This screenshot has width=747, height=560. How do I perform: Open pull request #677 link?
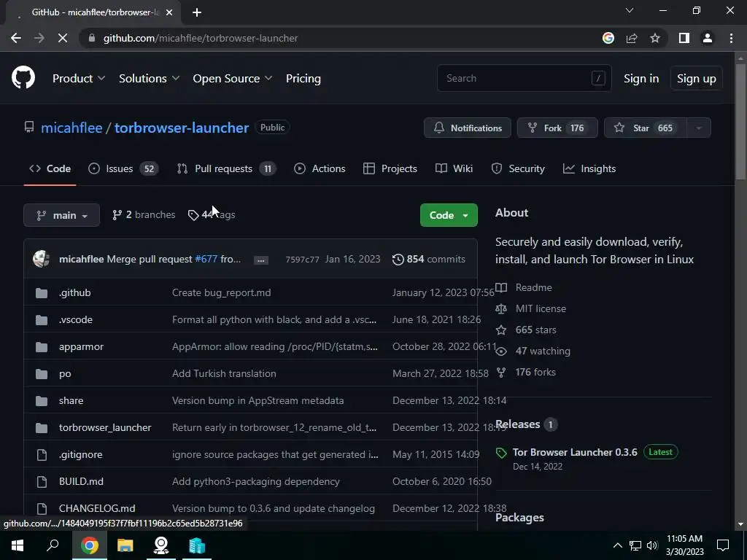coord(206,259)
